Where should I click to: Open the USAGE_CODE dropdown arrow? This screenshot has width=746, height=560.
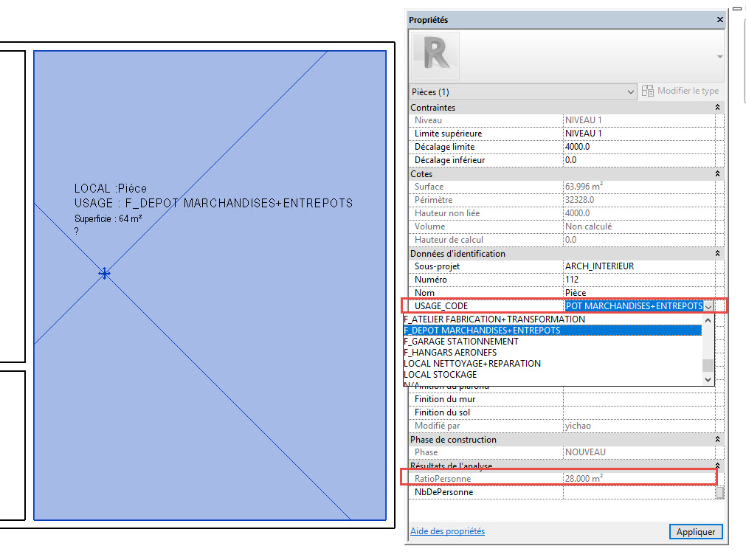[708, 306]
